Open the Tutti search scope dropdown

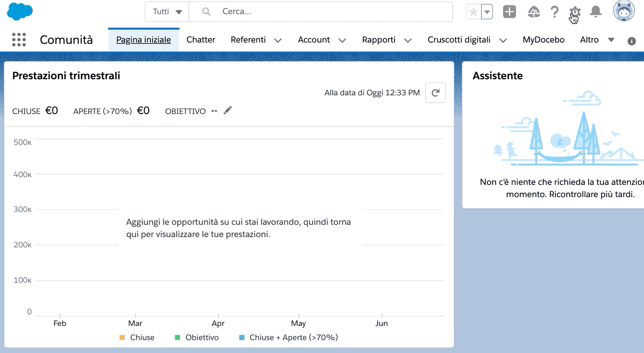click(167, 11)
